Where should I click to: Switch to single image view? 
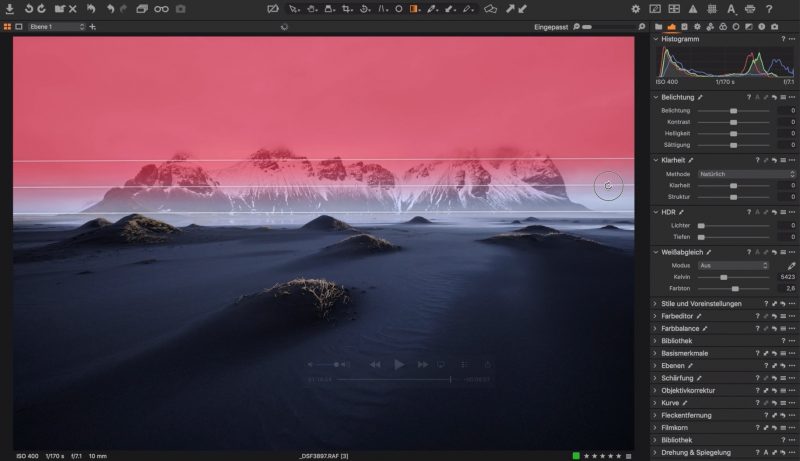pyautogui.click(x=18, y=26)
